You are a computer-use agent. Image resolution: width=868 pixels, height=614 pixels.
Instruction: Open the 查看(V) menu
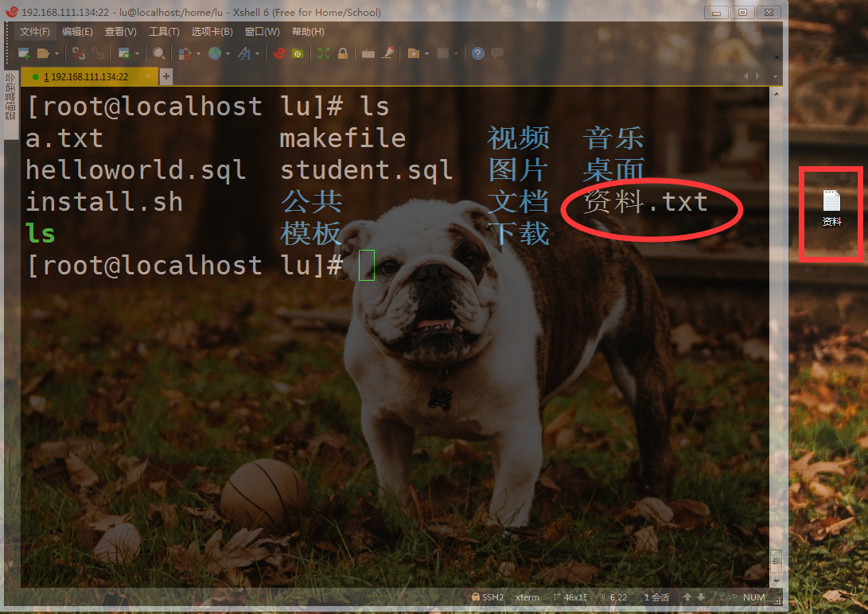coord(120,32)
